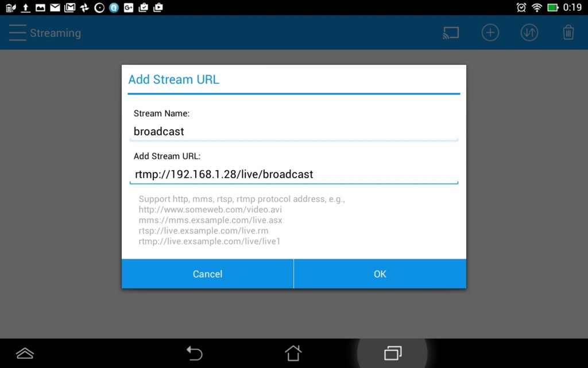Tap the Google+ notification icon
588x368 pixels.
tap(129, 7)
